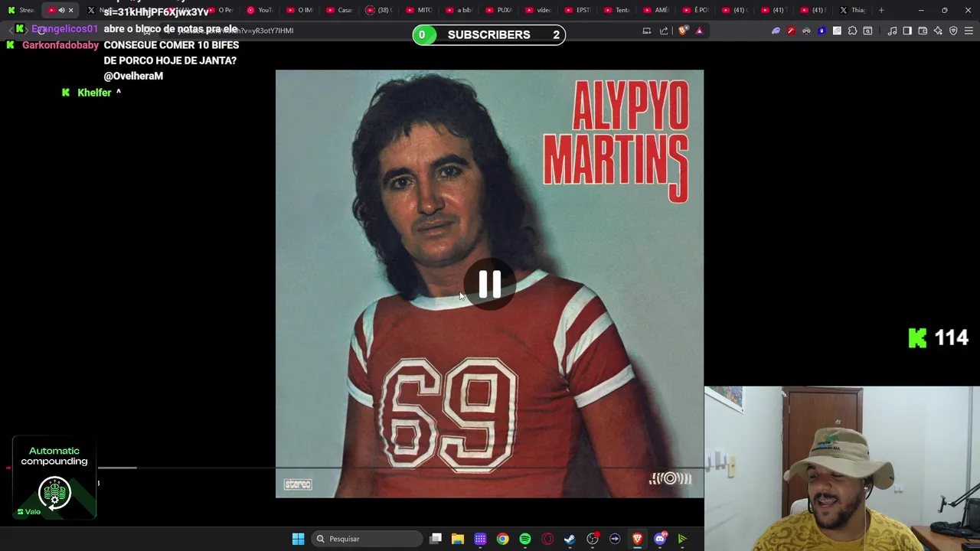Open the Windows Start menu

(298, 539)
